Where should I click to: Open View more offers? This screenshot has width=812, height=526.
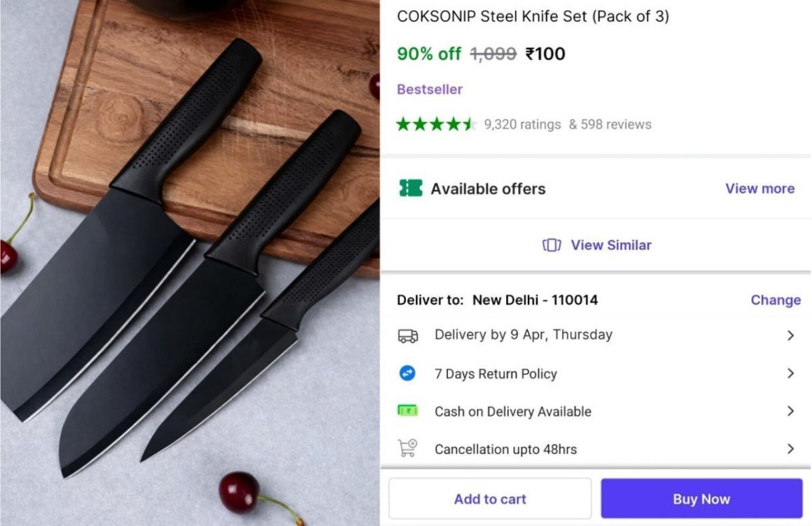coord(759,189)
